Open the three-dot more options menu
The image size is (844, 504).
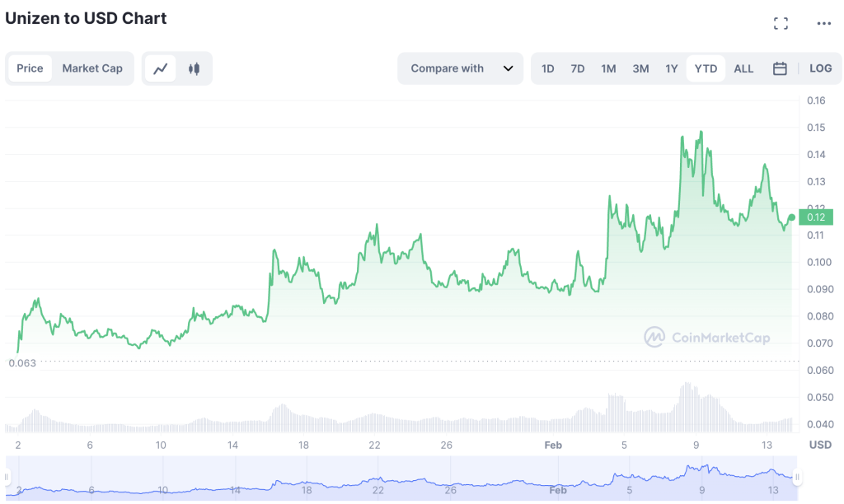(823, 23)
